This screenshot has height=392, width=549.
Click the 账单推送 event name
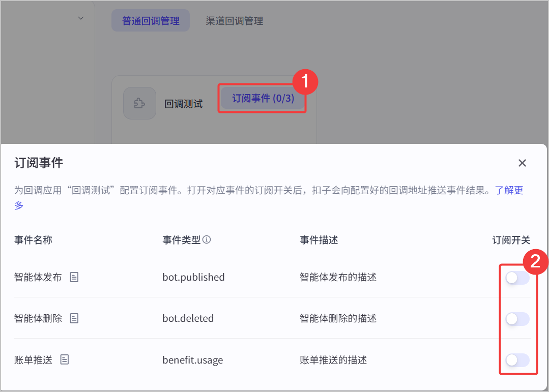pos(33,359)
